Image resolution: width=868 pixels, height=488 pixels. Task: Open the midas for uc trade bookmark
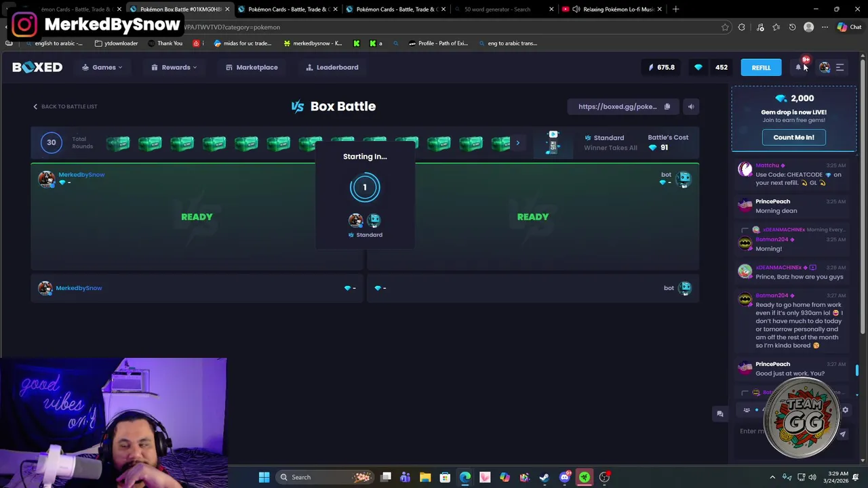tap(243, 43)
